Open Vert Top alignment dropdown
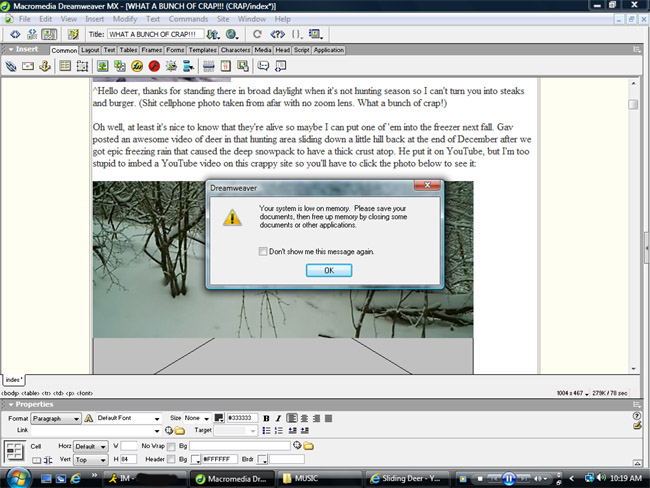This screenshot has height=488, width=650. pyautogui.click(x=91, y=460)
